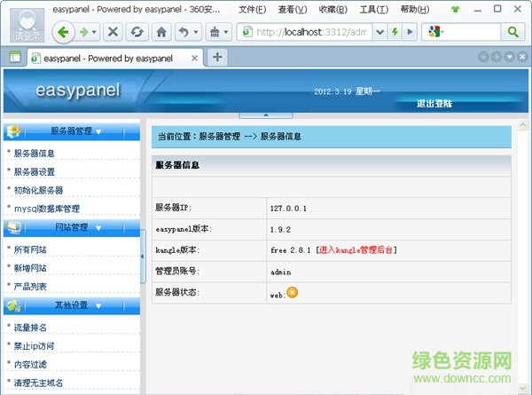
Task: Click 退出登陆 logout button
Action: (x=434, y=103)
